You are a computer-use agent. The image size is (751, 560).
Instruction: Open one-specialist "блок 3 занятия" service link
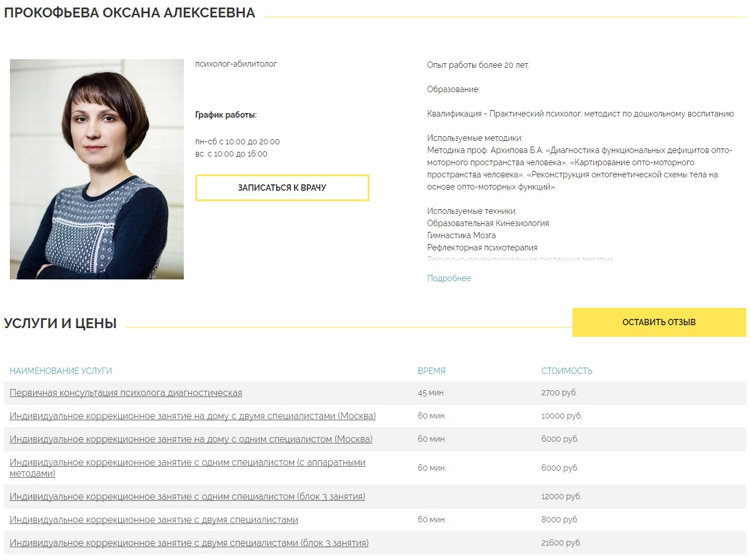pyautogui.click(x=187, y=497)
